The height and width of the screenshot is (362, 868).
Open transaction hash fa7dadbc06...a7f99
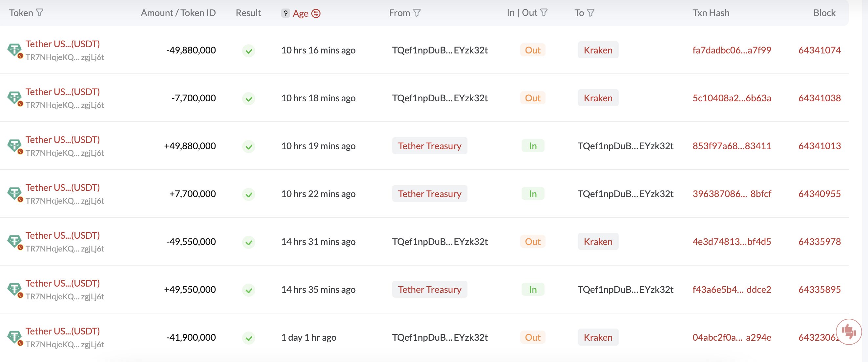click(x=732, y=50)
